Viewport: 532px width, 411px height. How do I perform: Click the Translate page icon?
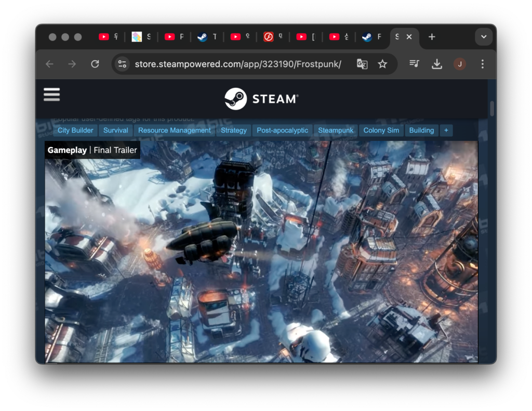[x=362, y=64]
